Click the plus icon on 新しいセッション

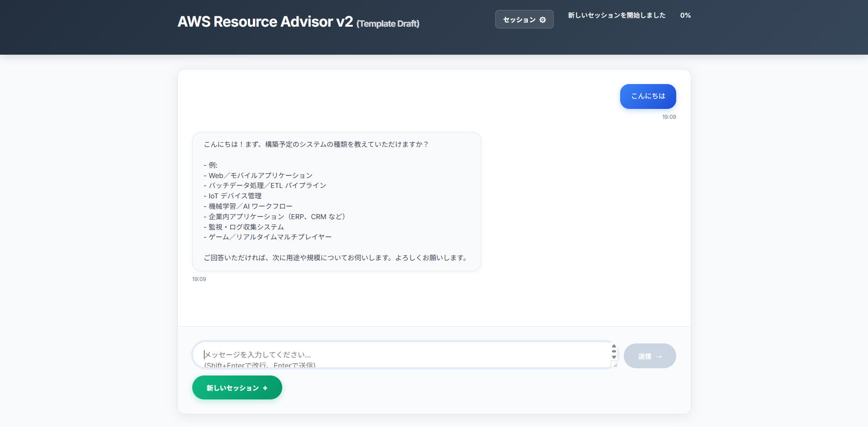[265, 388]
